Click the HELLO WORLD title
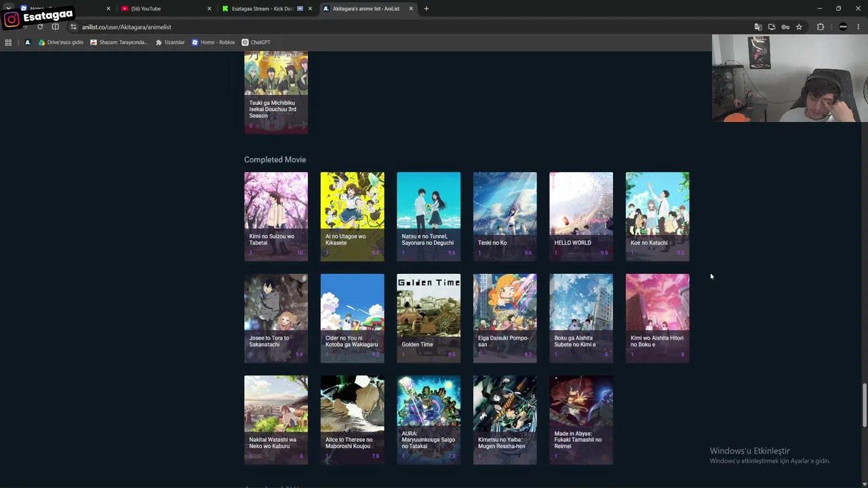 (x=572, y=243)
